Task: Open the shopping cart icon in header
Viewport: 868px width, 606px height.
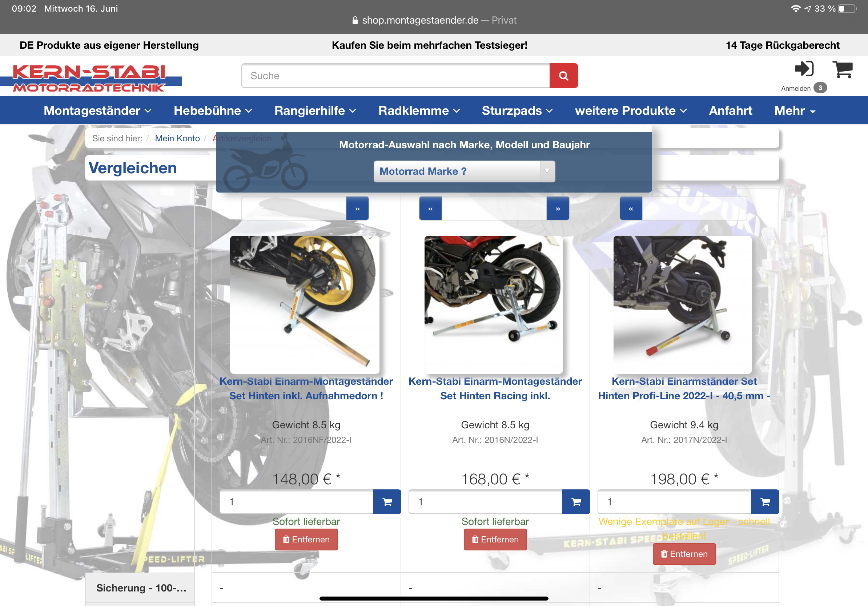Action: [842, 70]
